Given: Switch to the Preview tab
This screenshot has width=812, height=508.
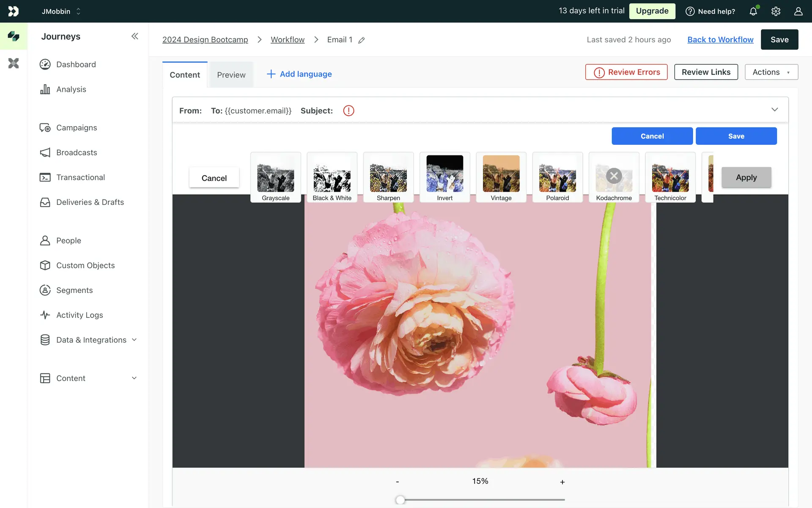Looking at the screenshot, I should click(x=231, y=75).
